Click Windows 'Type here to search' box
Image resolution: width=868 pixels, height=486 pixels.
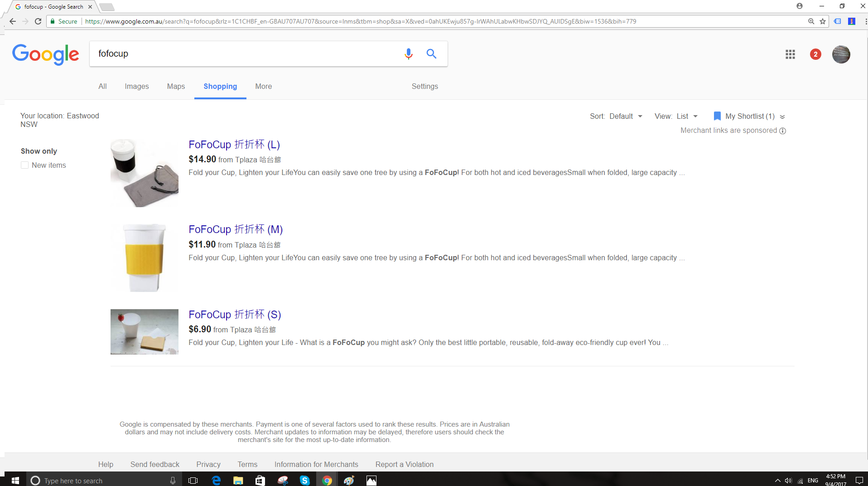click(104, 480)
